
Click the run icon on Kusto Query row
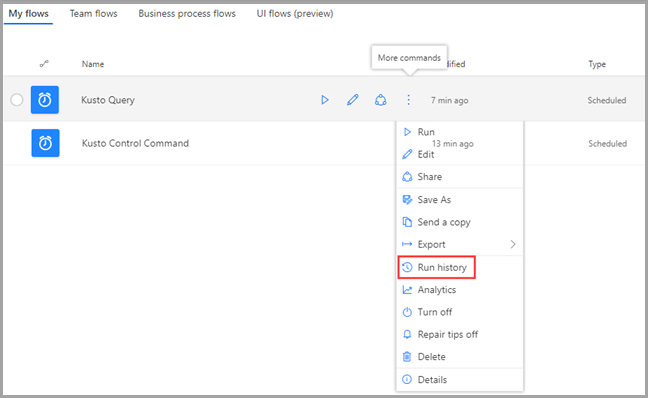click(x=325, y=100)
